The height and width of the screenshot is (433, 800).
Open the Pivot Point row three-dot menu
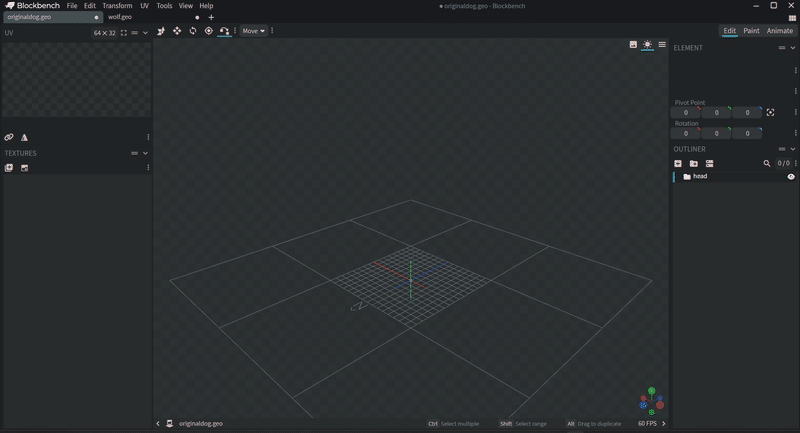click(x=795, y=112)
